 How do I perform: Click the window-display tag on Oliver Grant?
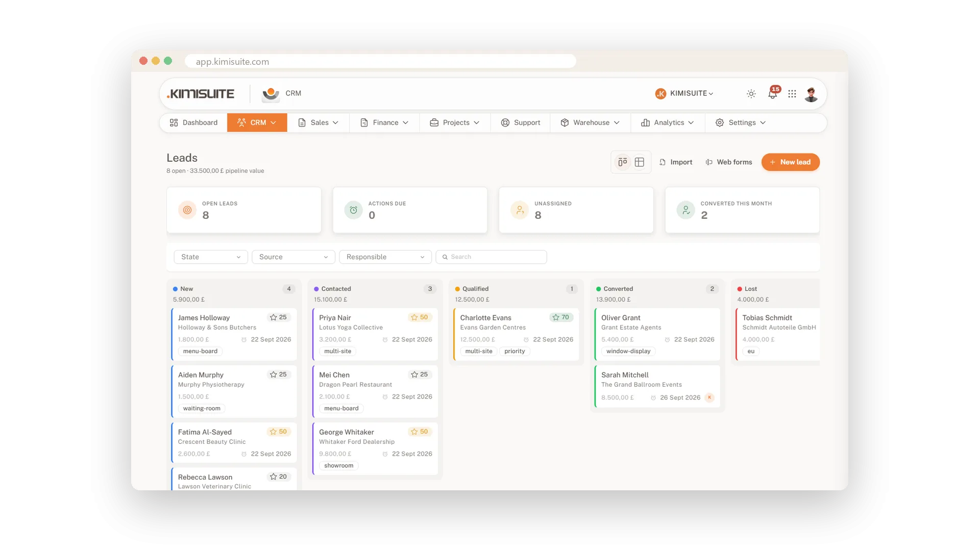coord(628,352)
